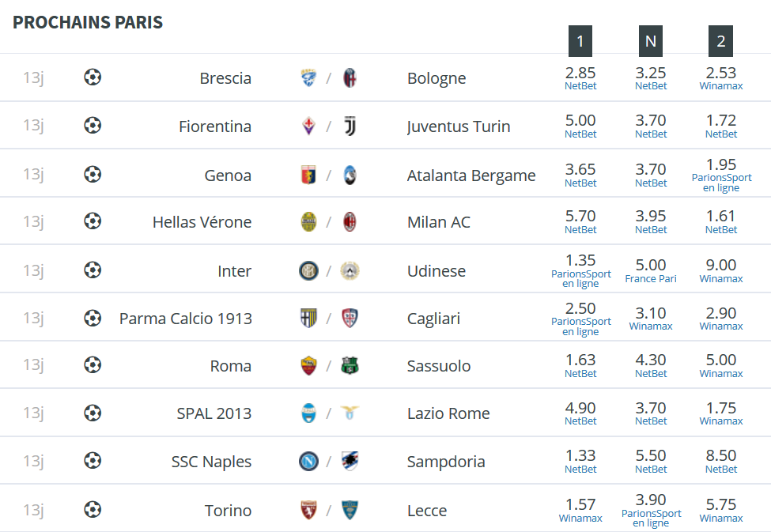
Task: Click the Inter club logo
Action: click(308, 270)
